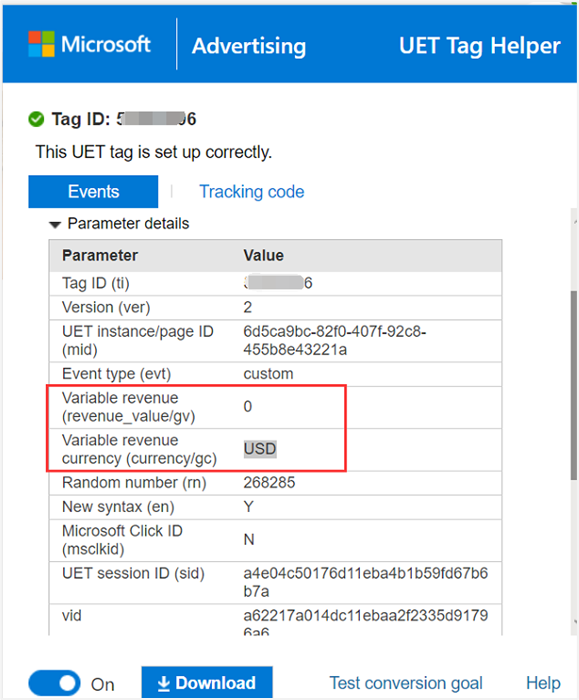Image resolution: width=579 pixels, height=700 pixels.
Task: Click the Download button
Action: 207,683
